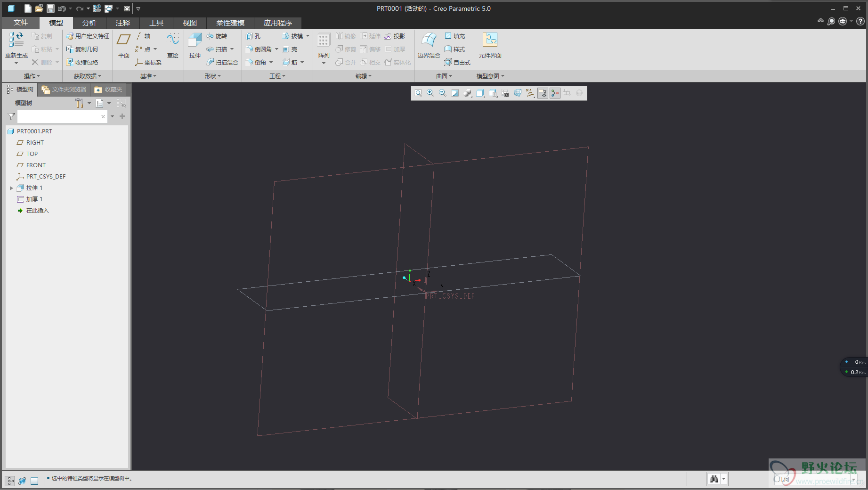Click User-Defined Feature (用户定义特征)

click(88, 36)
